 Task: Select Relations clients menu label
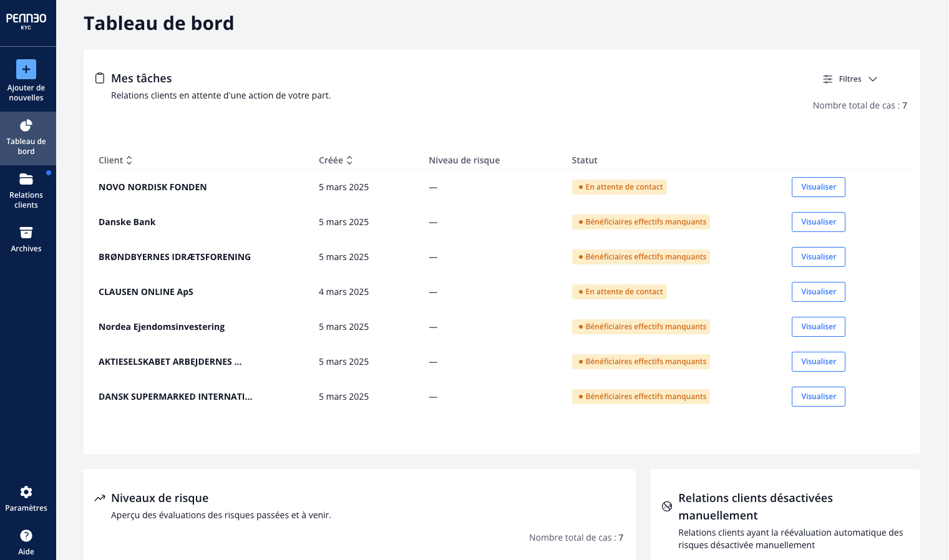[26, 200]
